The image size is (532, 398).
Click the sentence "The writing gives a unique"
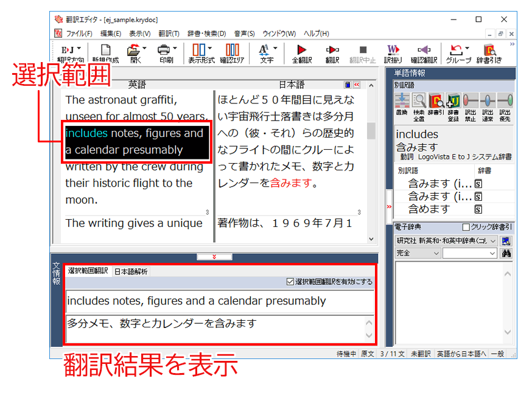pyautogui.click(x=134, y=223)
